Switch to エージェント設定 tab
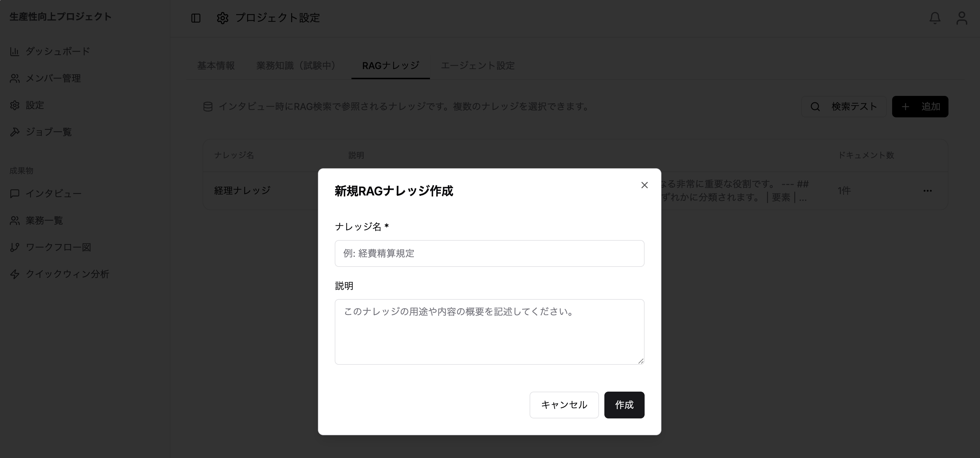 click(478, 65)
